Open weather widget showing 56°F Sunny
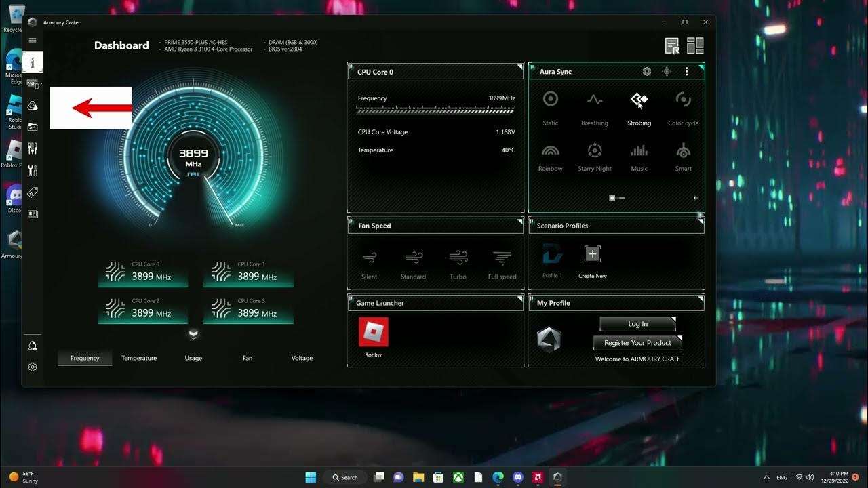 (x=25, y=477)
